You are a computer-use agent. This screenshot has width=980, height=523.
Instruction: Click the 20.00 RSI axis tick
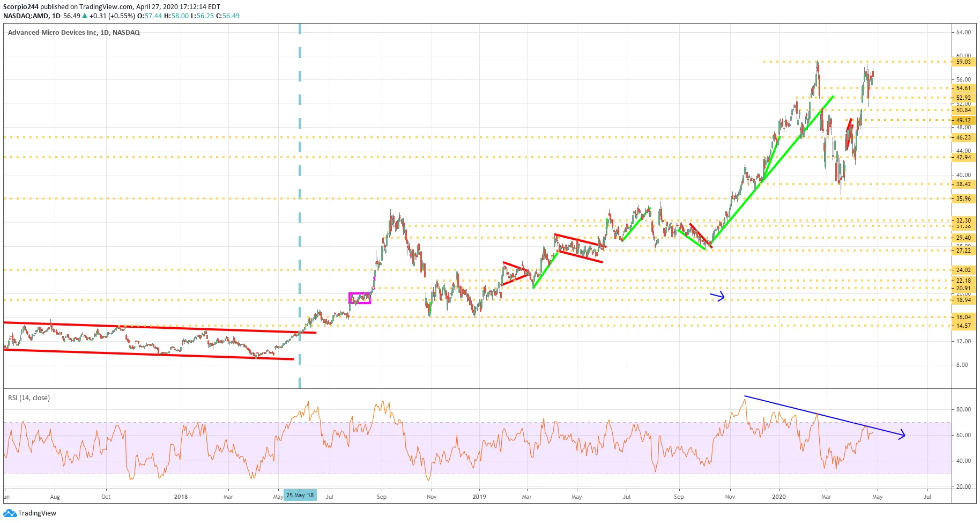click(963, 487)
